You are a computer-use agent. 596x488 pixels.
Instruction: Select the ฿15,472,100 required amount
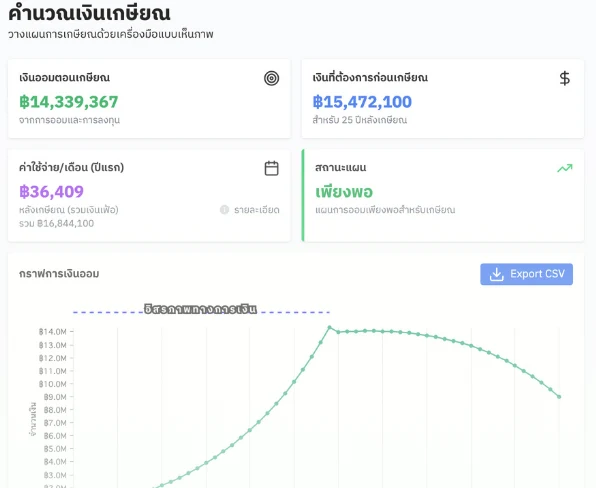click(x=362, y=102)
